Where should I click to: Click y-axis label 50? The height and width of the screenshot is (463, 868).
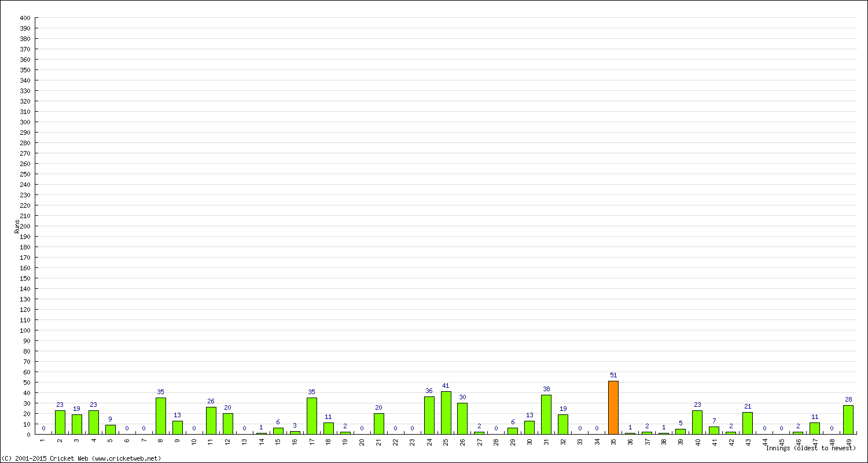26,383
